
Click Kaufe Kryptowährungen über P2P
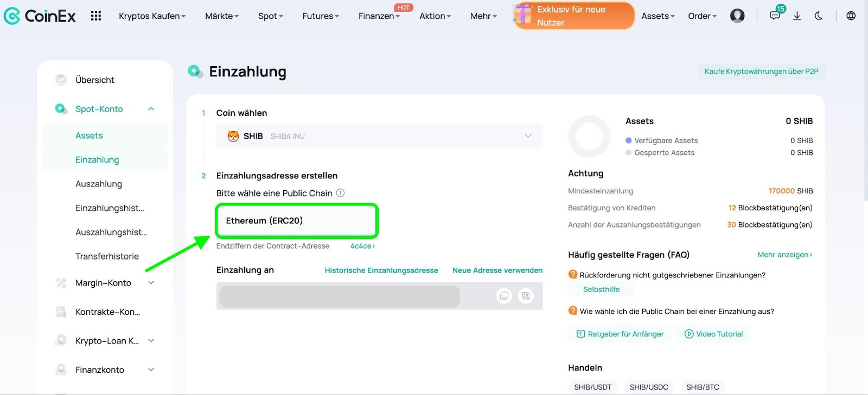[x=761, y=72]
